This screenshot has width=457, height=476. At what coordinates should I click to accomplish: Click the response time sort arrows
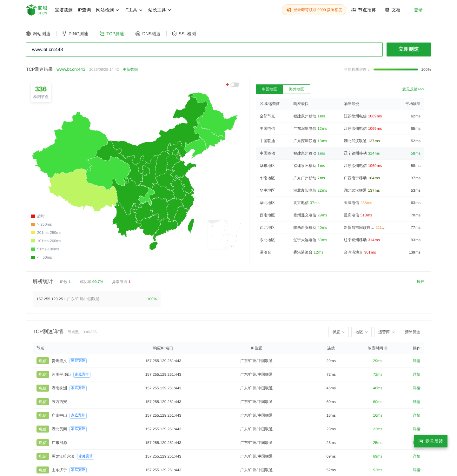pos(386,348)
